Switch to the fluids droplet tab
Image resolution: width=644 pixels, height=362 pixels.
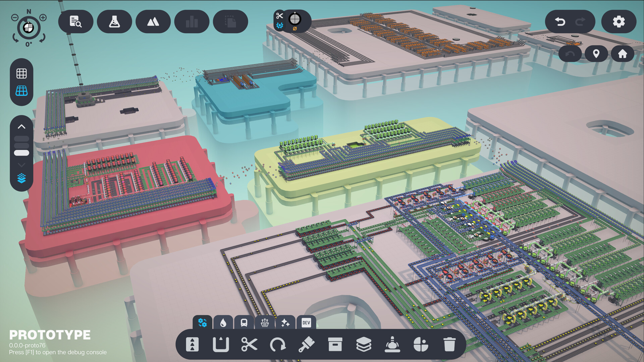223,323
